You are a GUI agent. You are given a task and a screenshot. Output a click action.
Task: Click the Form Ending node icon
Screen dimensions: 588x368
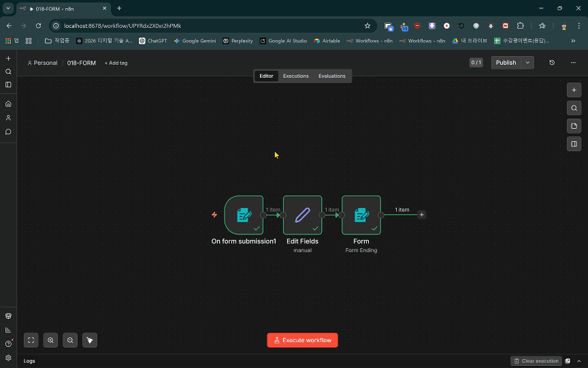pyautogui.click(x=361, y=215)
